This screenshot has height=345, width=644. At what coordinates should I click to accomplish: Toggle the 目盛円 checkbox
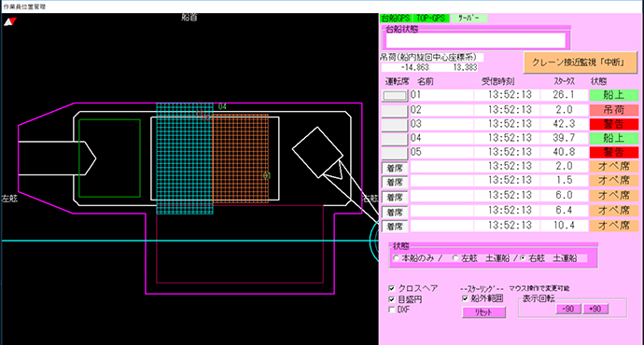click(392, 299)
